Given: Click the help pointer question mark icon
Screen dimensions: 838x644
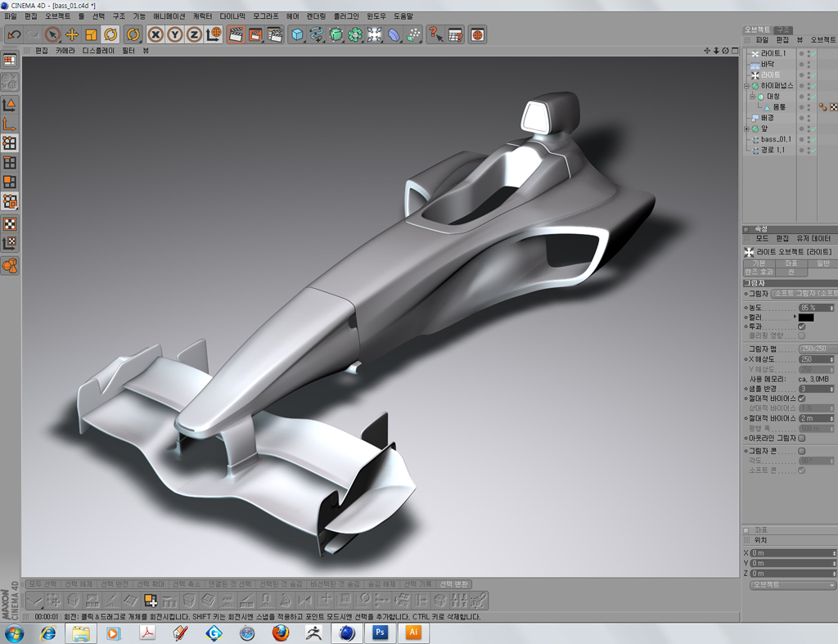Looking at the screenshot, I should [x=435, y=34].
